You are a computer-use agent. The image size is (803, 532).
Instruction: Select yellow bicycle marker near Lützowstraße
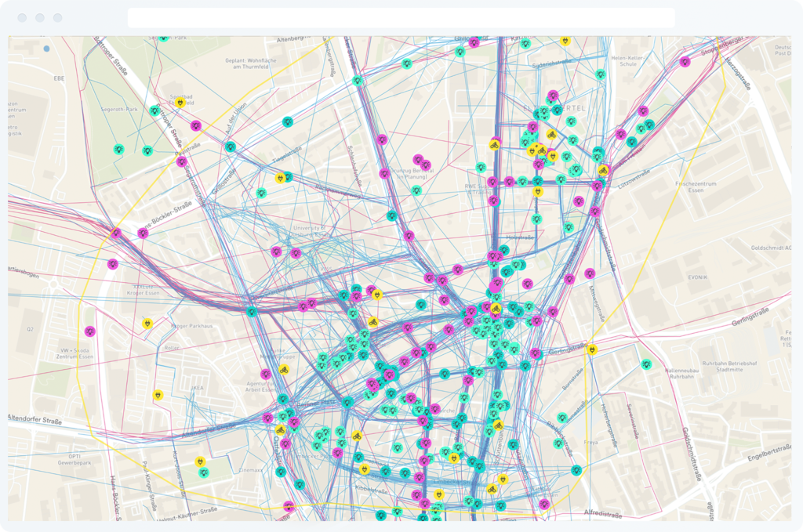pyautogui.click(x=602, y=170)
